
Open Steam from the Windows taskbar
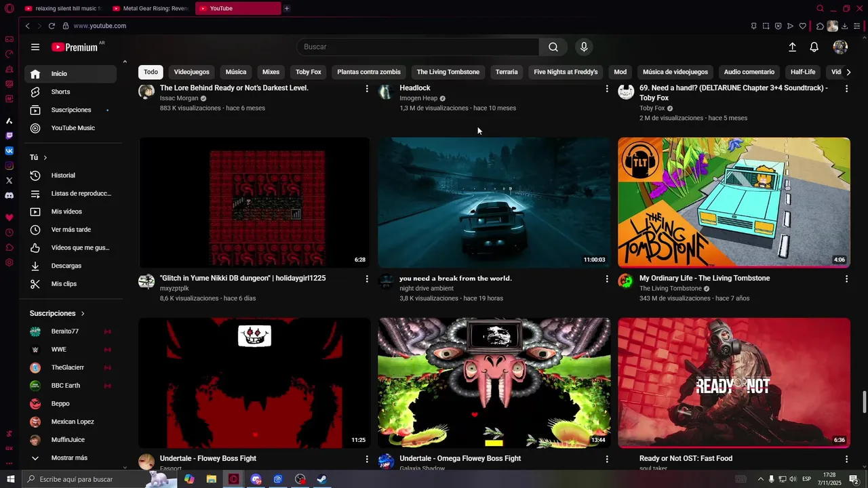[x=322, y=479]
